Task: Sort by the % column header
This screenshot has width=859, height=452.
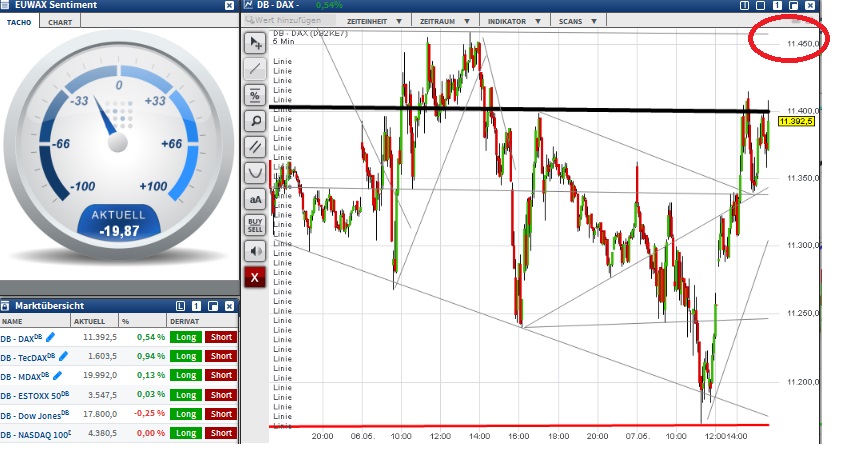Action: point(142,321)
